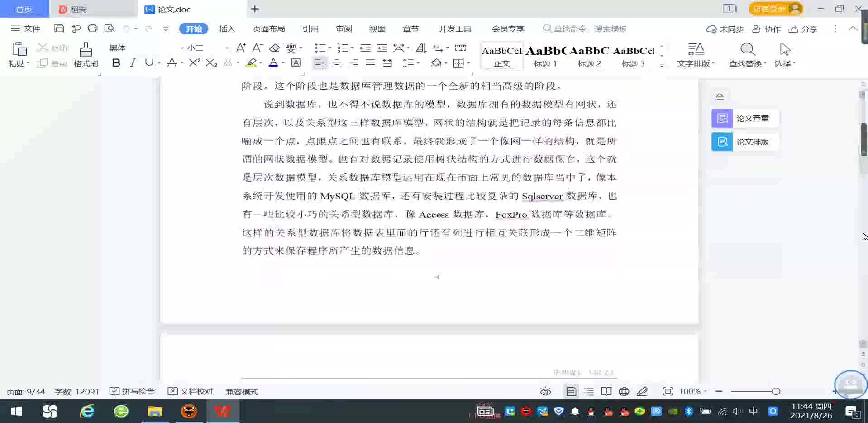The height and width of the screenshot is (423, 868).
Task: Switch to 视图 View tab
Action: 377,29
